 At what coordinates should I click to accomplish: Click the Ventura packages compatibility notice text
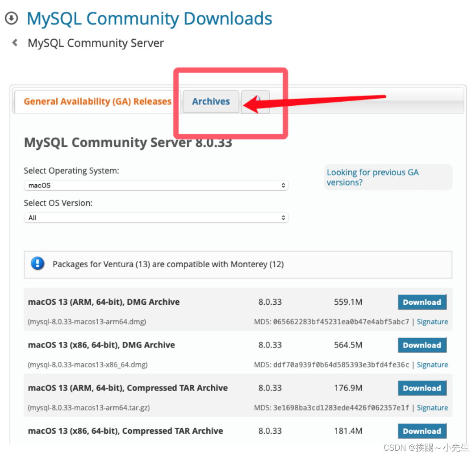pyautogui.click(x=168, y=265)
